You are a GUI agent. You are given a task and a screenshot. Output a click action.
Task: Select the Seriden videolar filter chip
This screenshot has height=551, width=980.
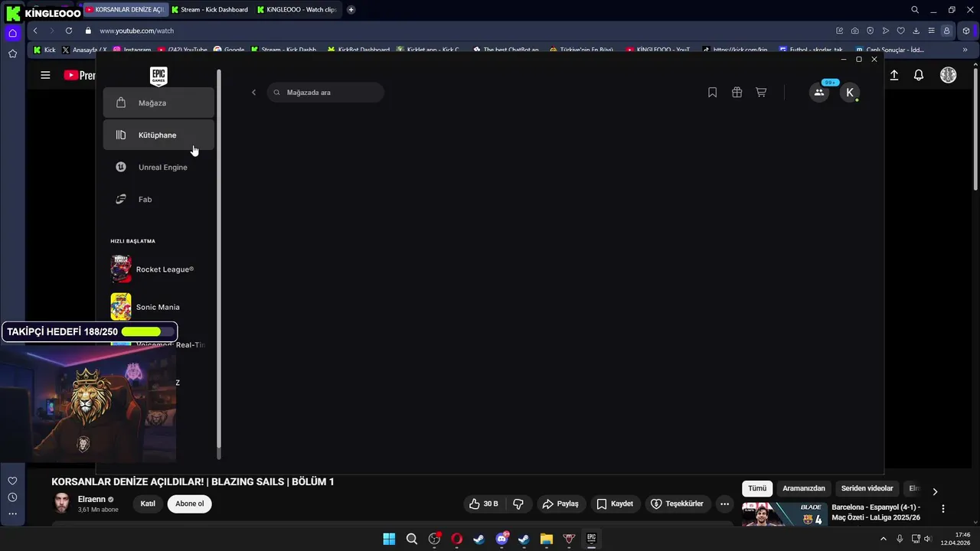click(867, 488)
